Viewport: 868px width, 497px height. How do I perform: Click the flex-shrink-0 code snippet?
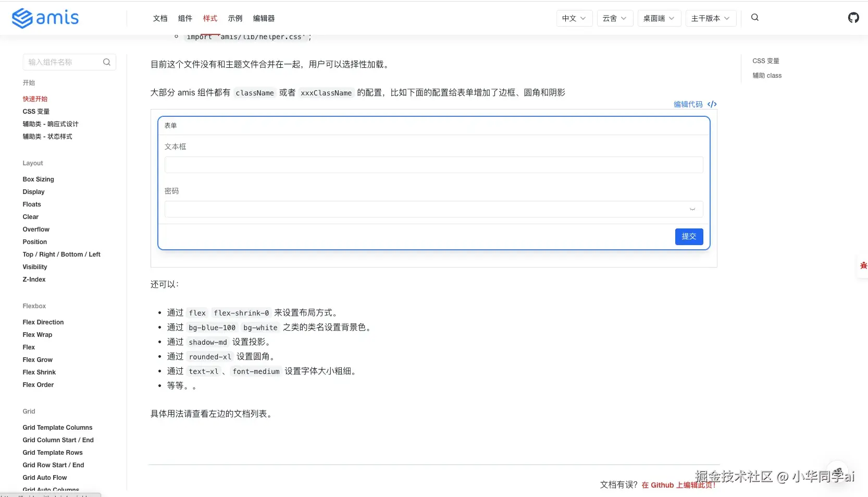coord(241,313)
